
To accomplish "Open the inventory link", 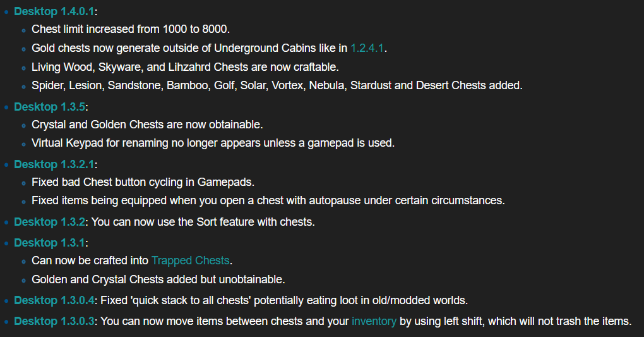I will point(374,321).
